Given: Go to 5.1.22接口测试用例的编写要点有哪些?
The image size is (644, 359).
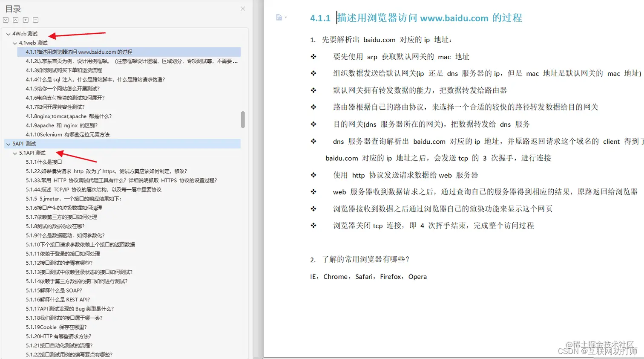Looking at the screenshot, I should pos(69,355).
